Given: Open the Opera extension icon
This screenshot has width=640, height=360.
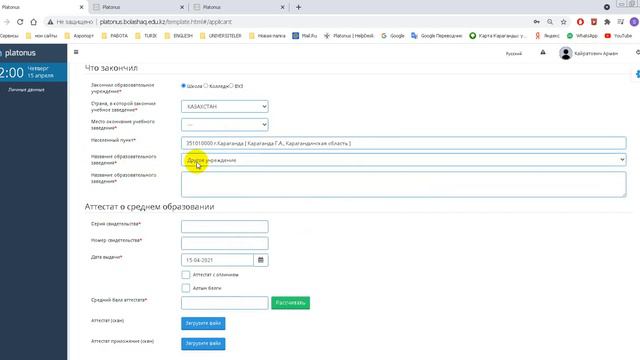Looking at the screenshot, I should coord(580,22).
